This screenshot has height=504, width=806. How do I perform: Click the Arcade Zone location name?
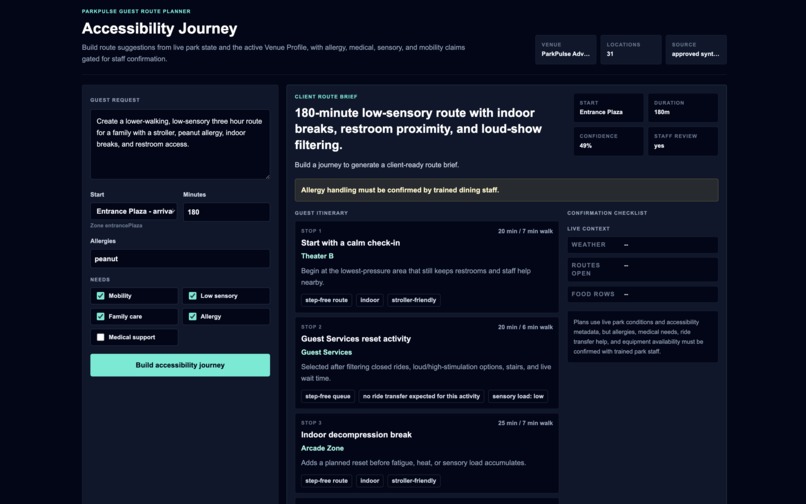322,448
